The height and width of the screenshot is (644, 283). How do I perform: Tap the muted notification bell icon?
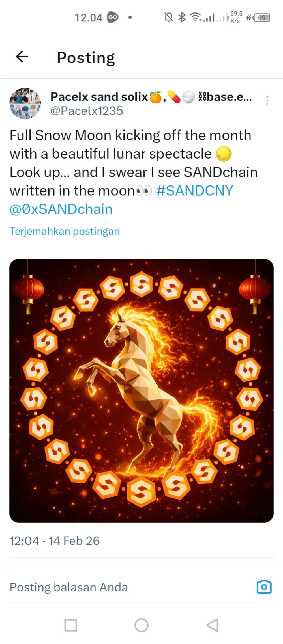click(169, 18)
